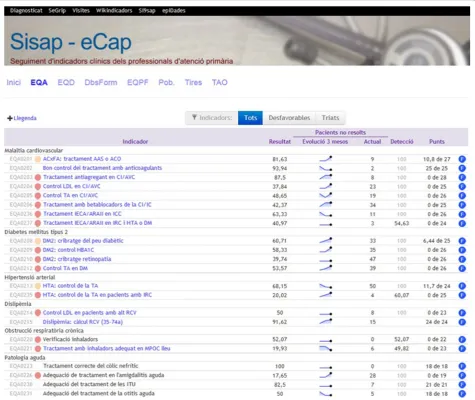
Task: Select the Triats filter
Action: (330, 118)
